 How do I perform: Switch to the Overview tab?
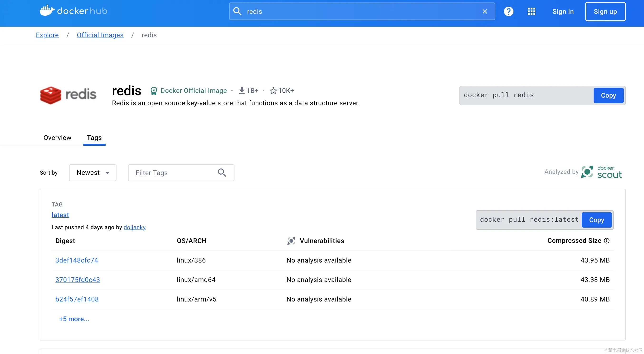click(57, 138)
